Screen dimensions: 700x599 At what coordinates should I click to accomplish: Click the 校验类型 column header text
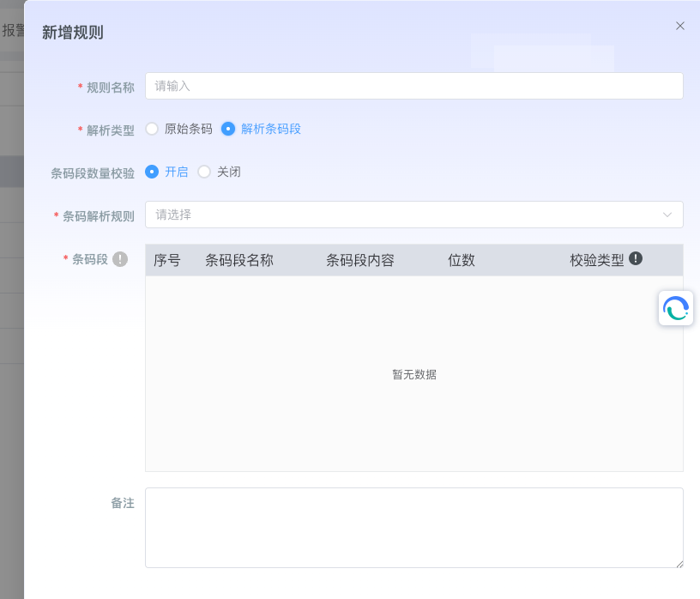coord(597,260)
